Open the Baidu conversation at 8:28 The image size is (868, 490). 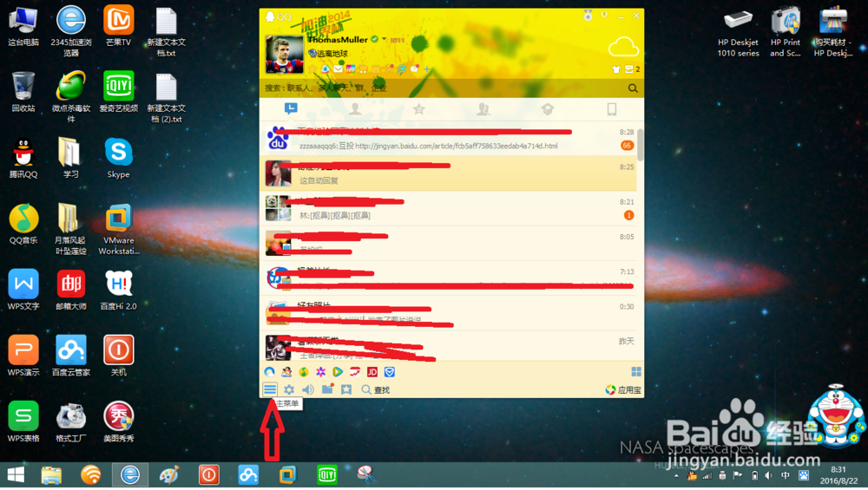click(448, 138)
